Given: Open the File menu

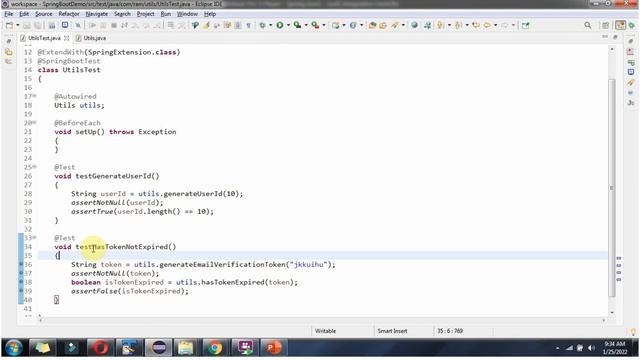Looking at the screenshot, I should tap(9, 14).
